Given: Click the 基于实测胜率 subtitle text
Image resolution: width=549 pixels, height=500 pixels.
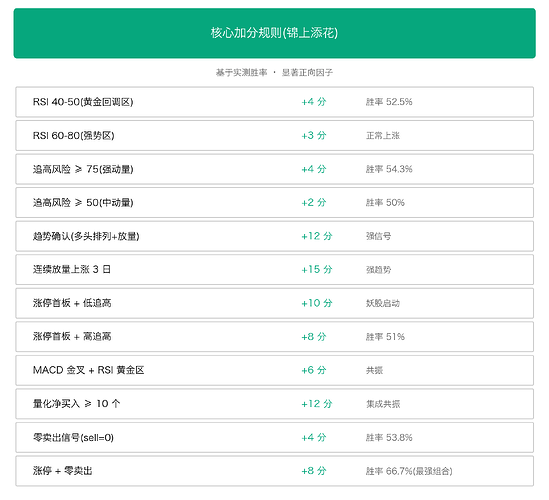Looking at the screenshot, I should coord(241,72).
